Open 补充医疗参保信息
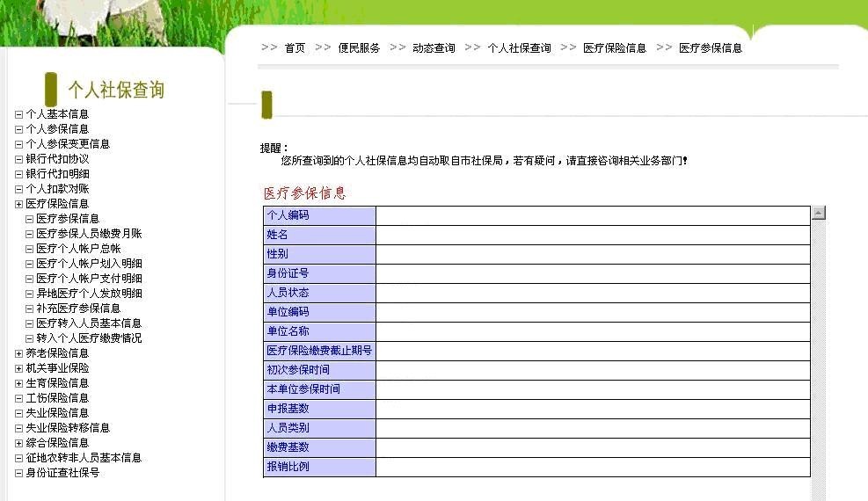The image size is (868, 501). coord(78,308)
